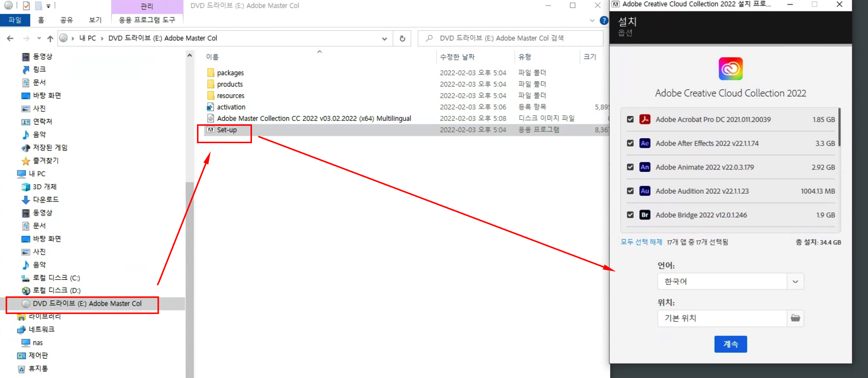Click the Creative Cloud logo in installer
This screenshot has height=378, width=868.
click(731, 69)
